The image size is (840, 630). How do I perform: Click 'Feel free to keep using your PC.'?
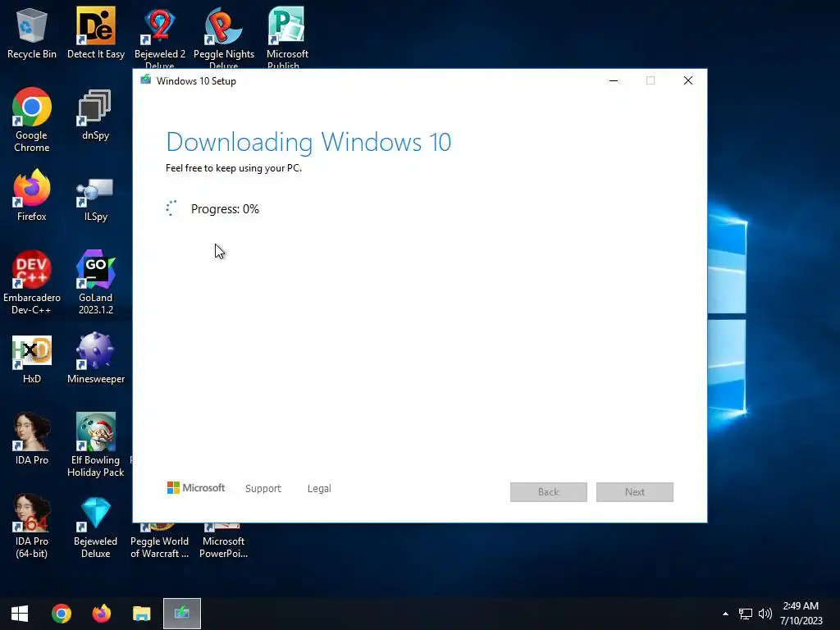click(x=234, y=168)
